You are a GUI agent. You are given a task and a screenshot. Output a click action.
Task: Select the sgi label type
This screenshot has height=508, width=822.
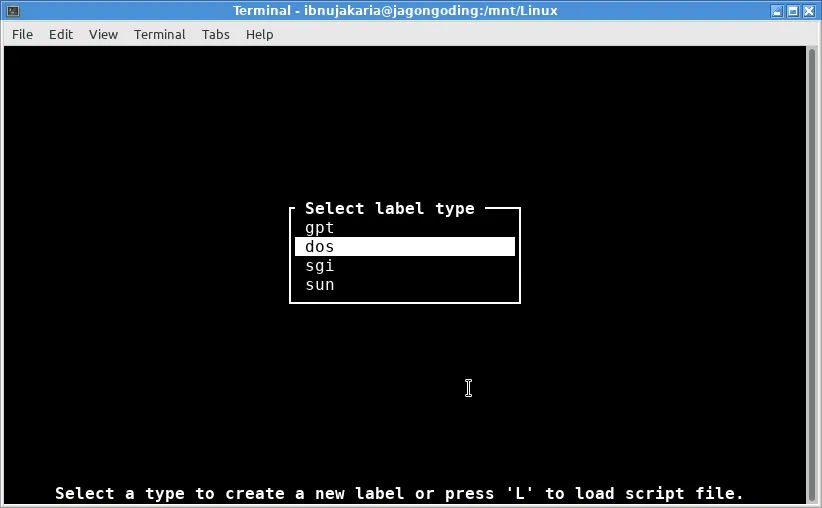tap(405, 266)
